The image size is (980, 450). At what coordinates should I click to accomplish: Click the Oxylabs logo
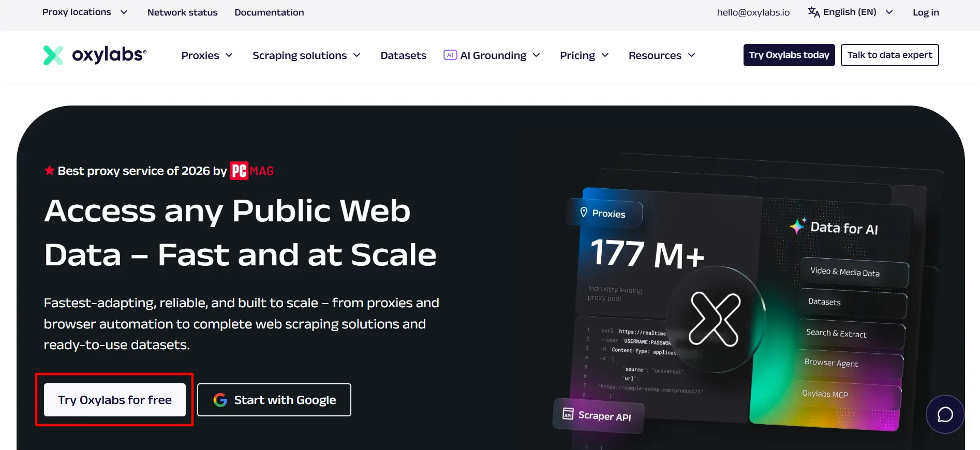click(x=95, y=55)
